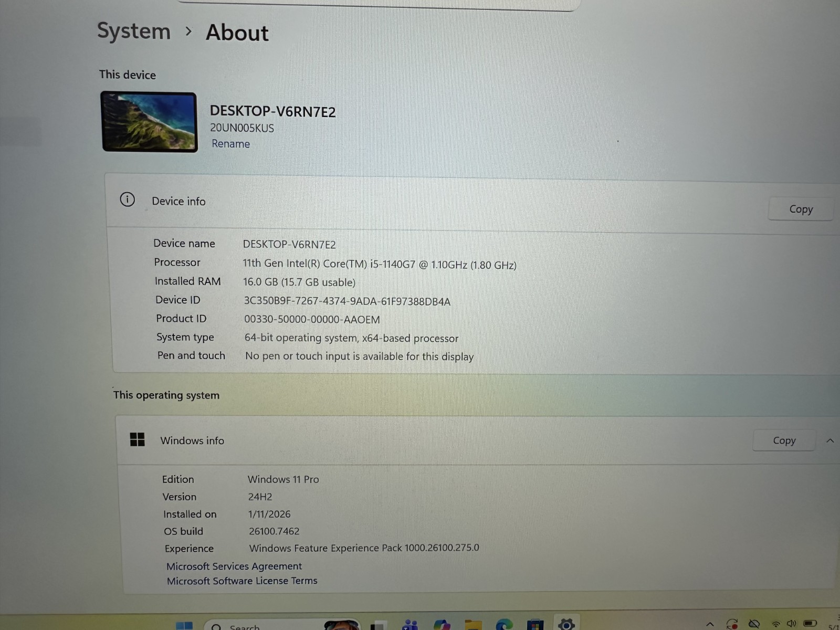The image size is (840, 630).
Task: Click the About breadcrumb title
Action: (237, 33)
